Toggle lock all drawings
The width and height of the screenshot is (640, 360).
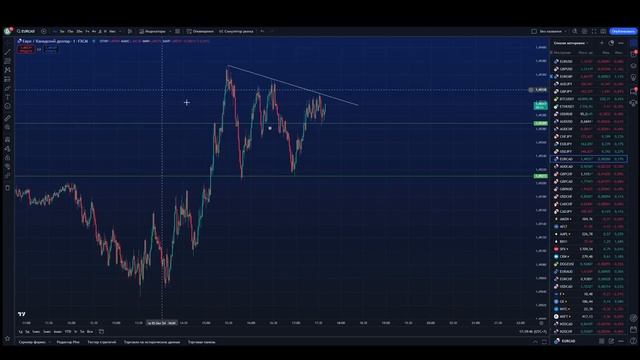(7, 158)
